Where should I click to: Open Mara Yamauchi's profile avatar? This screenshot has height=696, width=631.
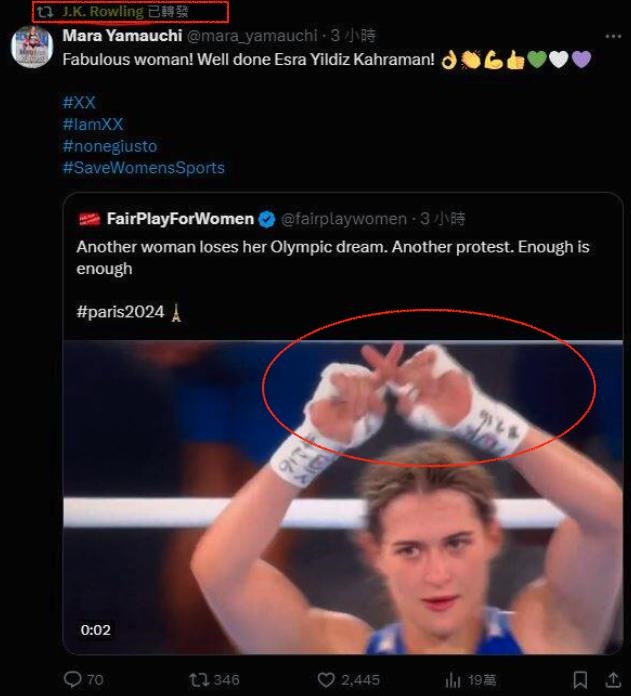[x=31, y=47]
